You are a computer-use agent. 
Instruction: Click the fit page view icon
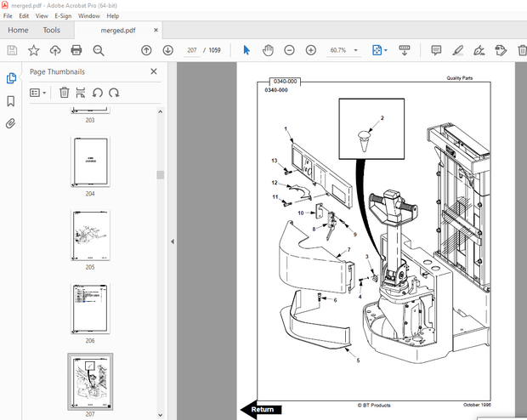(377, 50)
